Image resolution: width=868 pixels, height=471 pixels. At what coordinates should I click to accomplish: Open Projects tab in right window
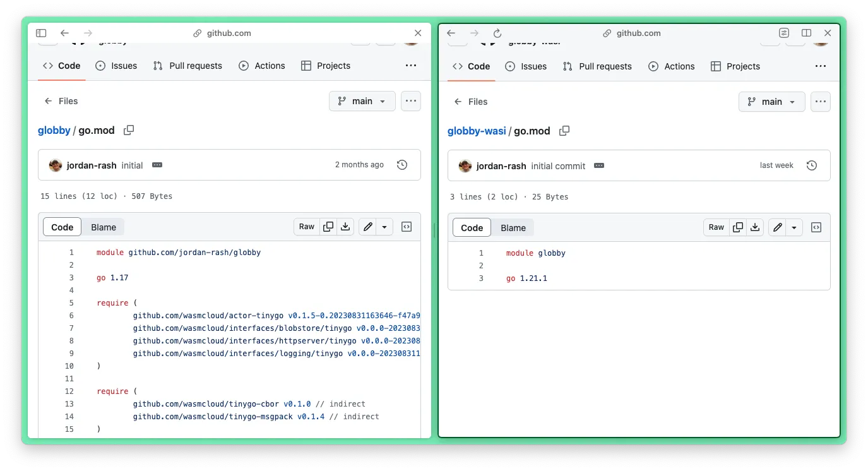click(735, 66)
